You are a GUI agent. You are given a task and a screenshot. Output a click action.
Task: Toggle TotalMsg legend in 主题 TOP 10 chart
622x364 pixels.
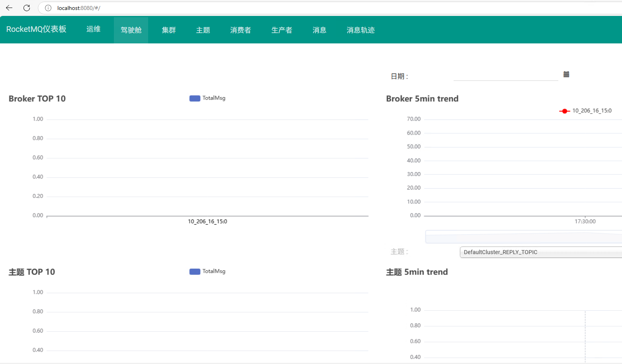[207, 271]
